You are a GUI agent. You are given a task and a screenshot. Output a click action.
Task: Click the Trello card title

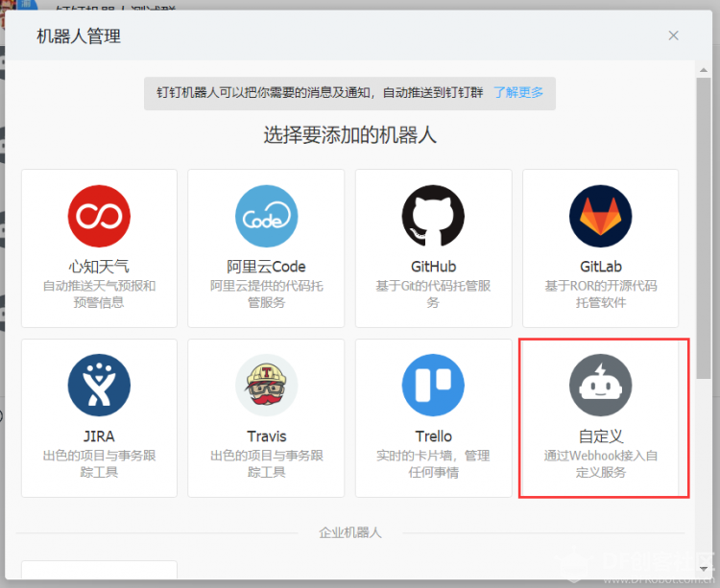click(x=434, y=436)
